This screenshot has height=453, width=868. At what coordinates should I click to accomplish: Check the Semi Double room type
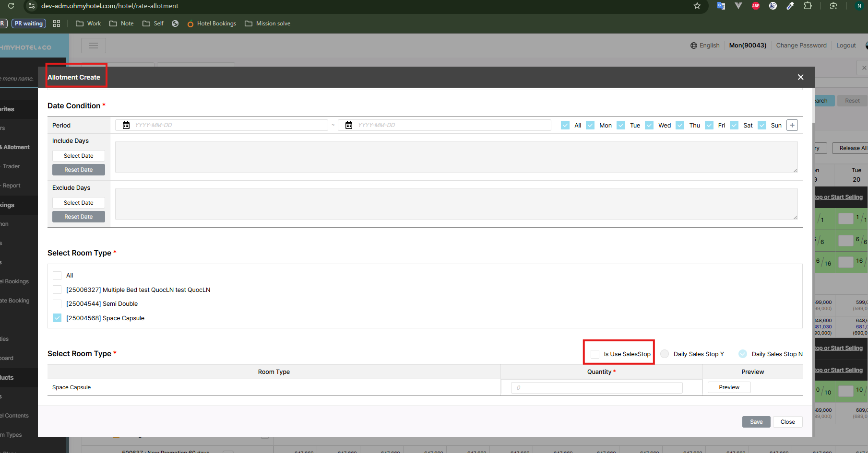(x=57, y=304)
